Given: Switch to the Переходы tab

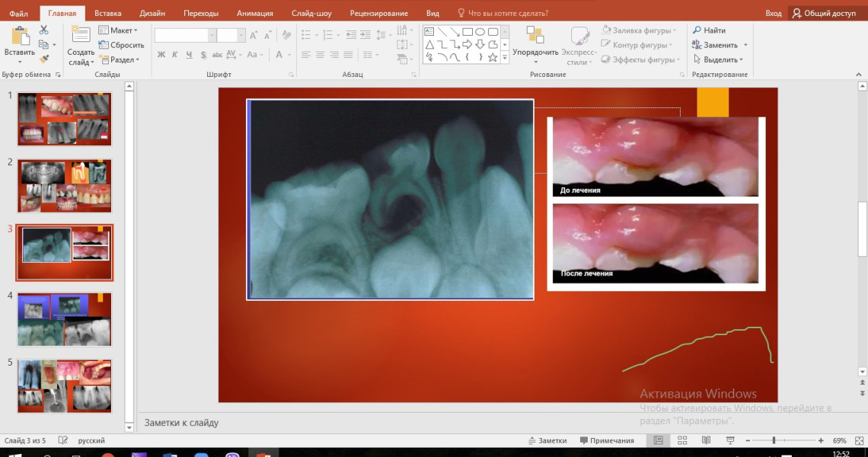Looking at the screenshot, I should point(201,13).
